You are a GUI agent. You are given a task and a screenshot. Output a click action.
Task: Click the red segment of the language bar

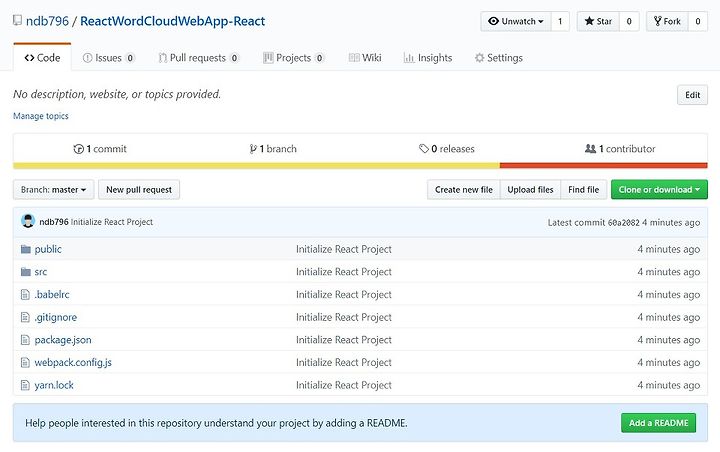tap(603, 165)
